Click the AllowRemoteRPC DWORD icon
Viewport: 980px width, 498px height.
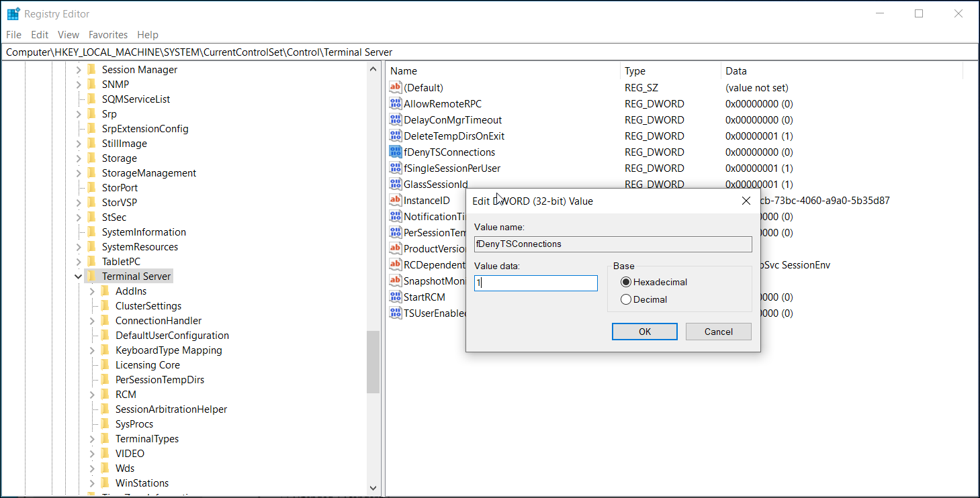tap(396, 104)
